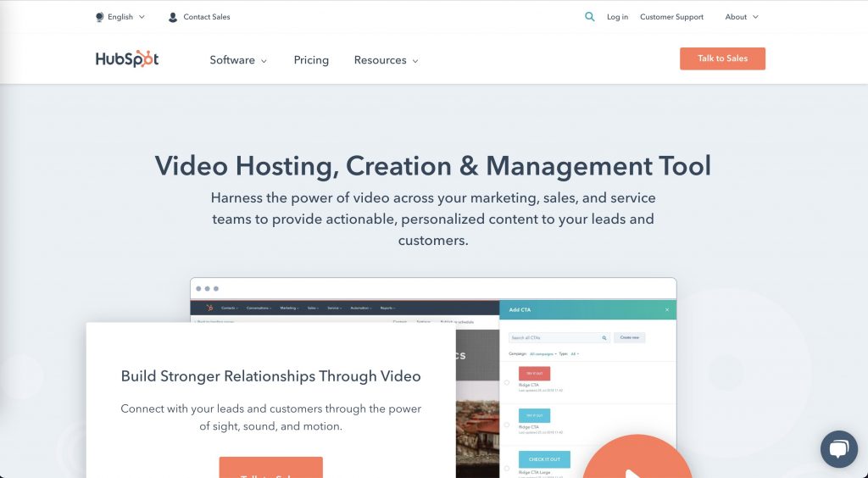Go home via the HubSpot logo
868x478 pixels.
pos(127,58)
